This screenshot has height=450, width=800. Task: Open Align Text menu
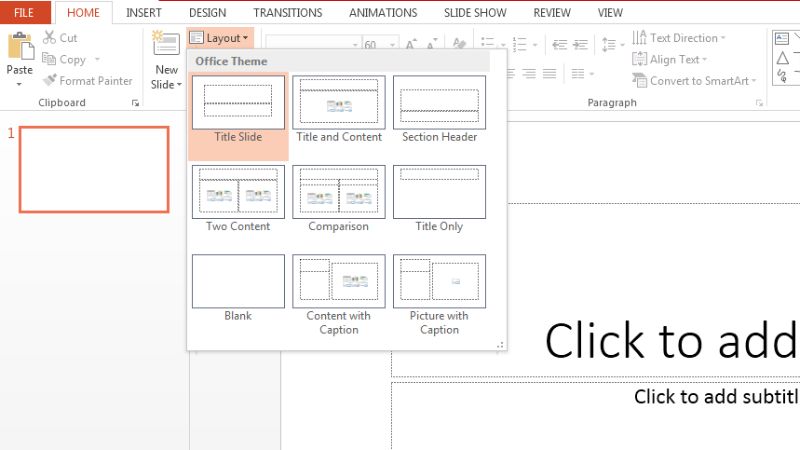point(669,59)
